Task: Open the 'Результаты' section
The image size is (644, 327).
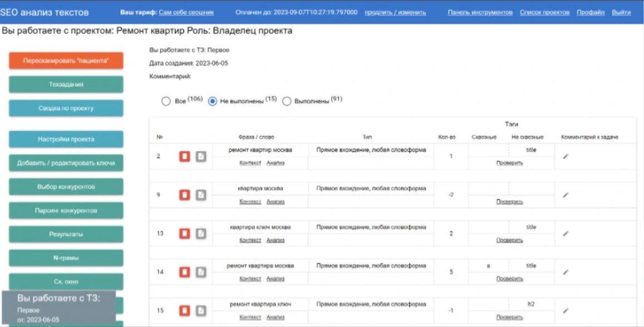Action: click(x=66, y=234)
